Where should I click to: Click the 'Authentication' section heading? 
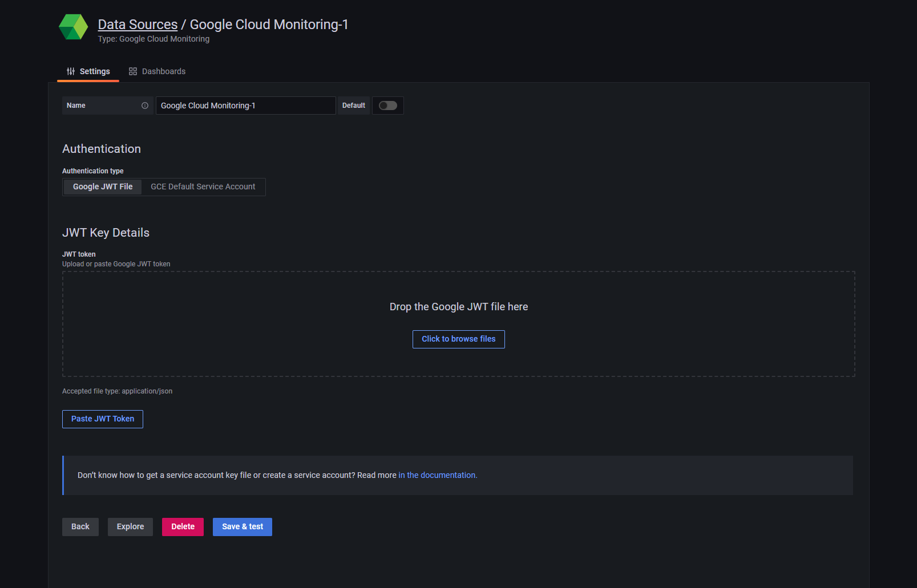(102, 149)
